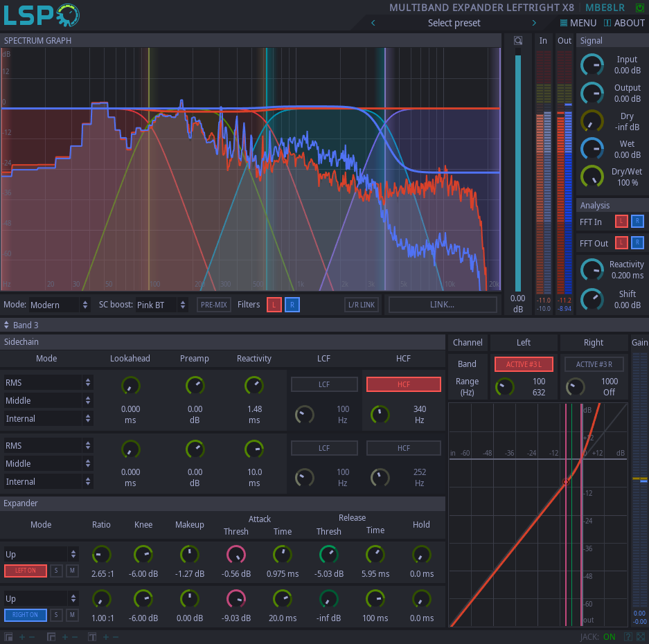Toggle the red LEFT ON expander button
The width and height of the screenshot is (649, 644).
pos(25,571)
